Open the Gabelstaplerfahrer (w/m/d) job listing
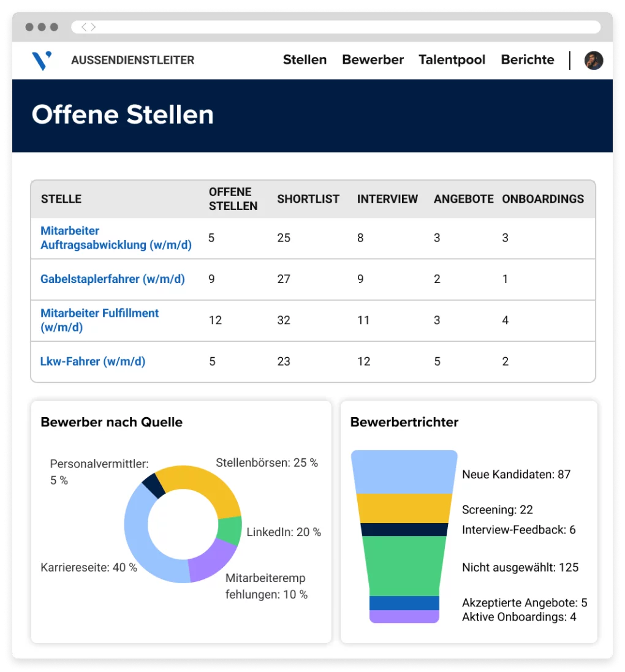This screenshot has width=625, height=672. [x=112, y=279]
